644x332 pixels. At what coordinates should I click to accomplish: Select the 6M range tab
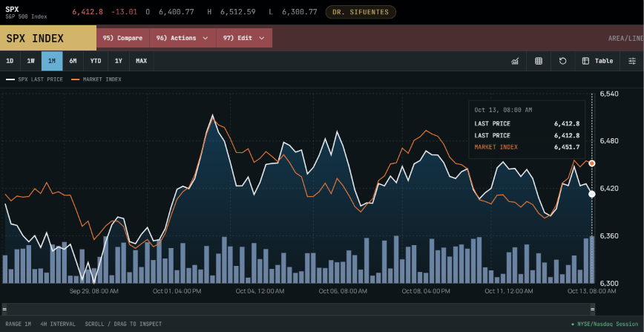point(73,61)
